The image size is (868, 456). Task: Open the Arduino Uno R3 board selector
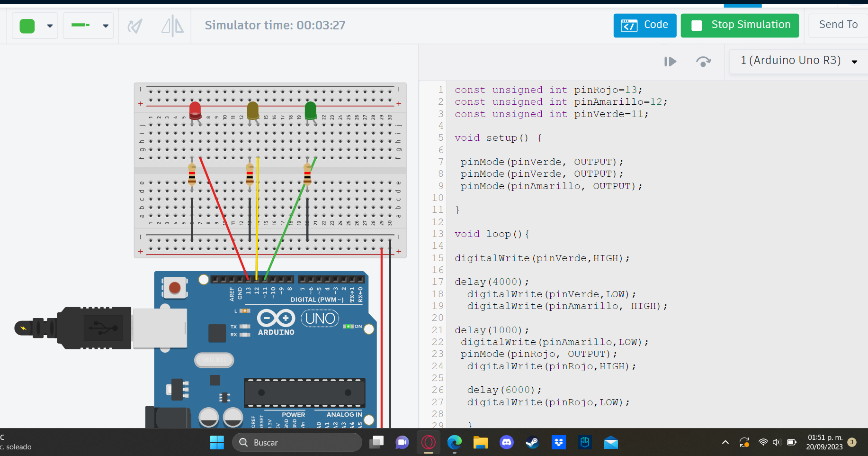pyautogui.click(x=798, y=61)
